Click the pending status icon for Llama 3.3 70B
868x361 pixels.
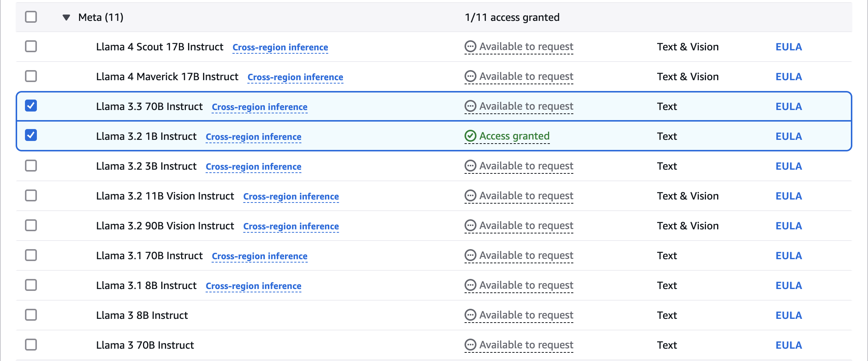pos(471,106)
